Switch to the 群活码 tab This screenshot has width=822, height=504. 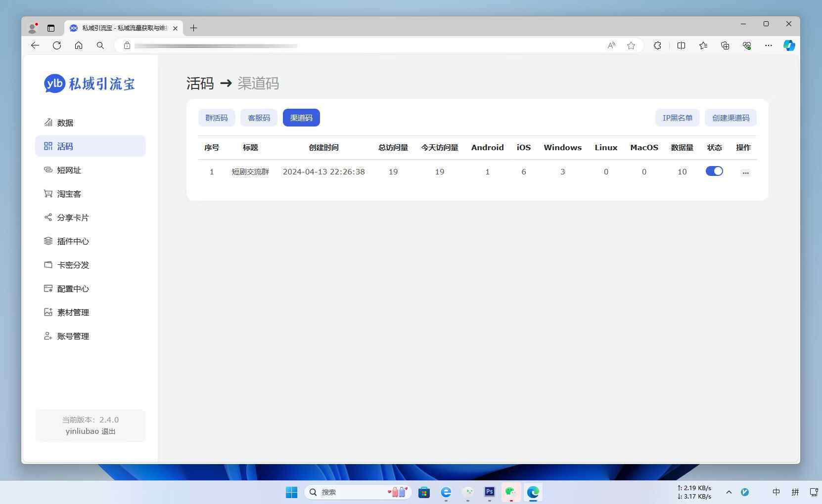217,118
